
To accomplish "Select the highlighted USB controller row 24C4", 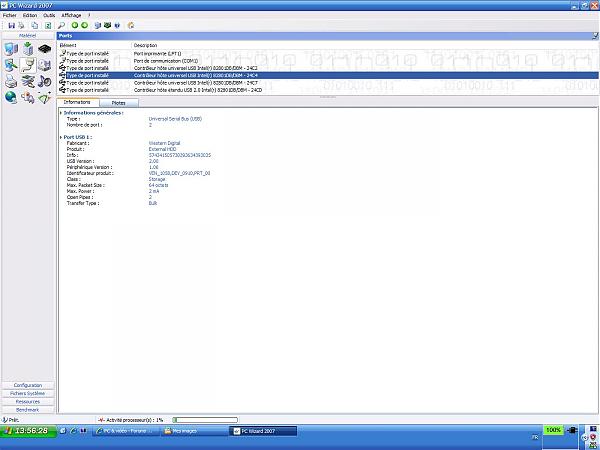I will click(328, 75).
